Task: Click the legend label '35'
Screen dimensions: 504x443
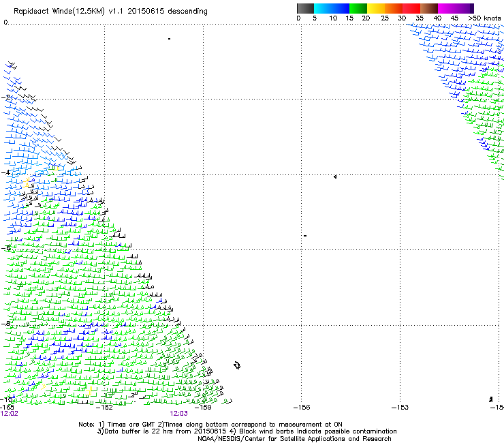Action: click(x=420, y=18)
